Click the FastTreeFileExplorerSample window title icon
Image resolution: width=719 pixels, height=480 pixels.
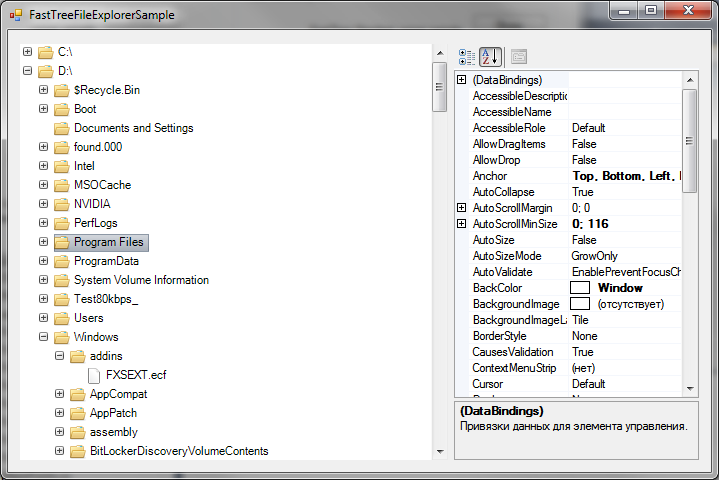16,15
